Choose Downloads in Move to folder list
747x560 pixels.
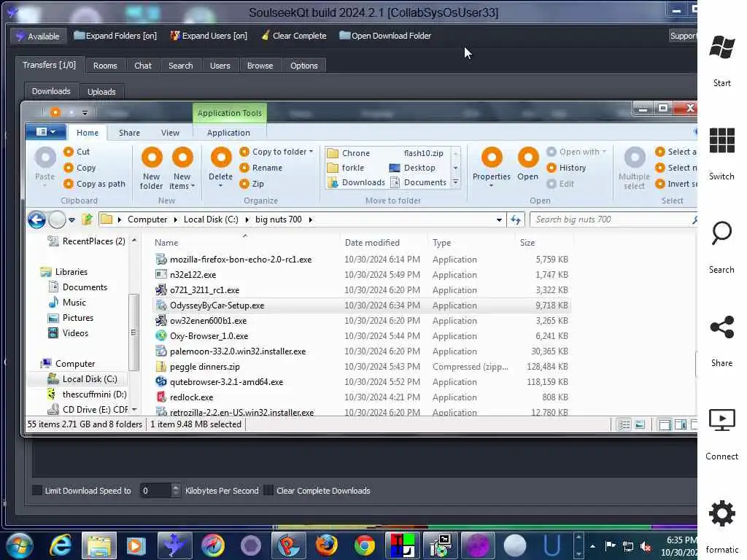356,182
